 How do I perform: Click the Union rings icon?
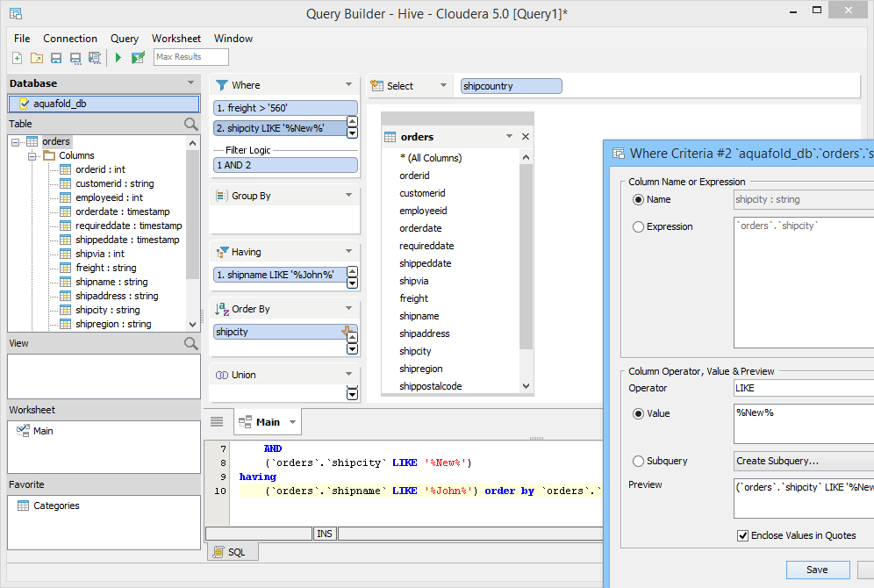point(222,375)
